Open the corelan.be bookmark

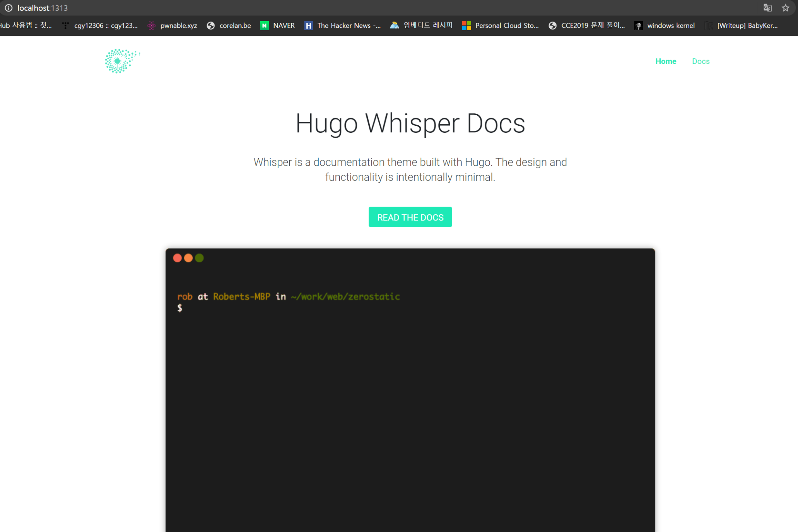[229, 26]
